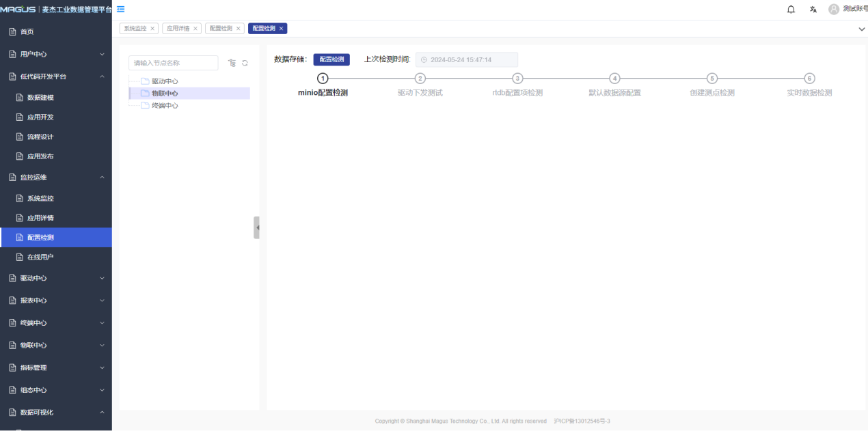Screen dimensions: 868x431
Task: Collapse the left tree panel handle
Action: tap(257, 227)
